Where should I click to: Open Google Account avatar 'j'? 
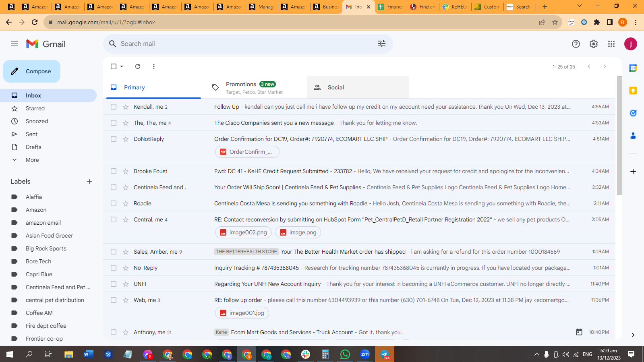pyautogui.click(x=631, y=44)
